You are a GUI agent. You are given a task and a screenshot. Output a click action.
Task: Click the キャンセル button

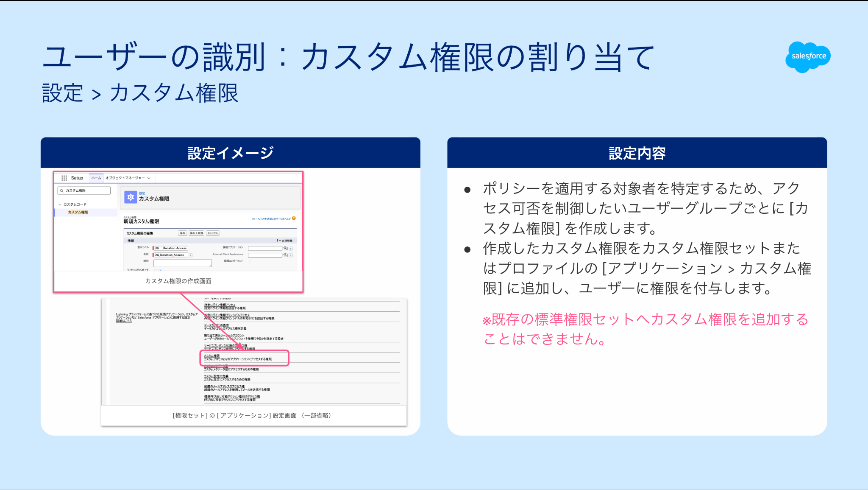coord(213,233)
